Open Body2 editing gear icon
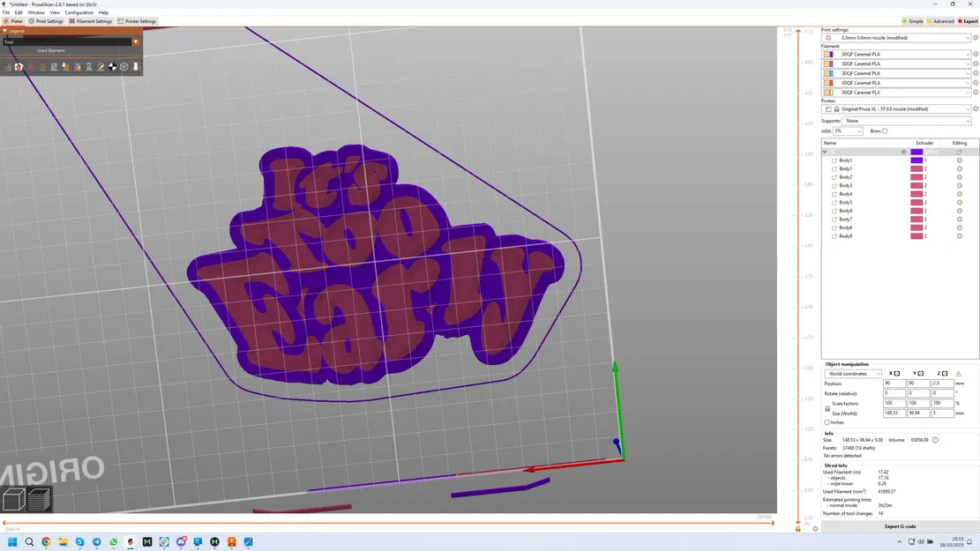This screenshot has height=551, width=980. pyautogui.click(x=960, y=177)
